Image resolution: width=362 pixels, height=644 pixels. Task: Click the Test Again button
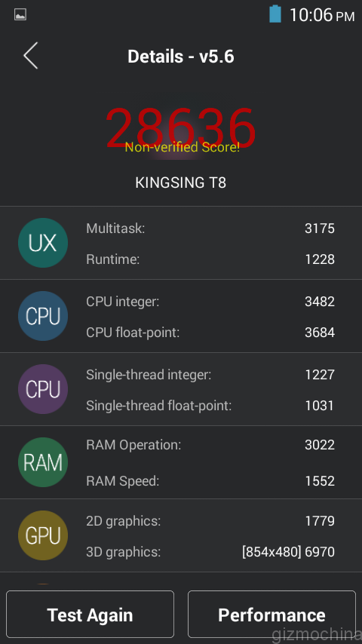point(90,614)
